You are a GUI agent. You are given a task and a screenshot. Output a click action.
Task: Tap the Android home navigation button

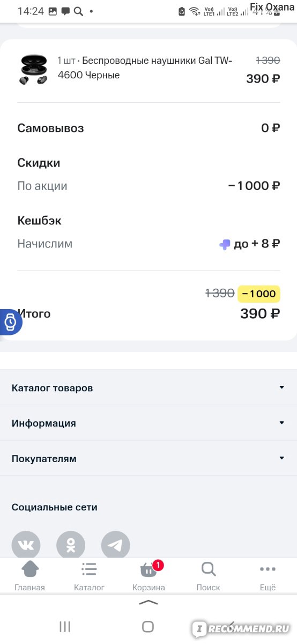tap(148, 626)
